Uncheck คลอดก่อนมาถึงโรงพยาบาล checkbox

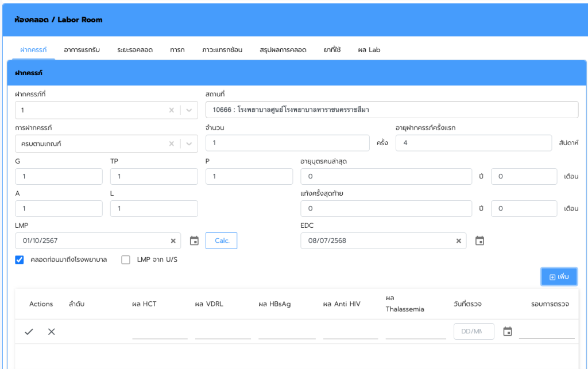point(20,260)
